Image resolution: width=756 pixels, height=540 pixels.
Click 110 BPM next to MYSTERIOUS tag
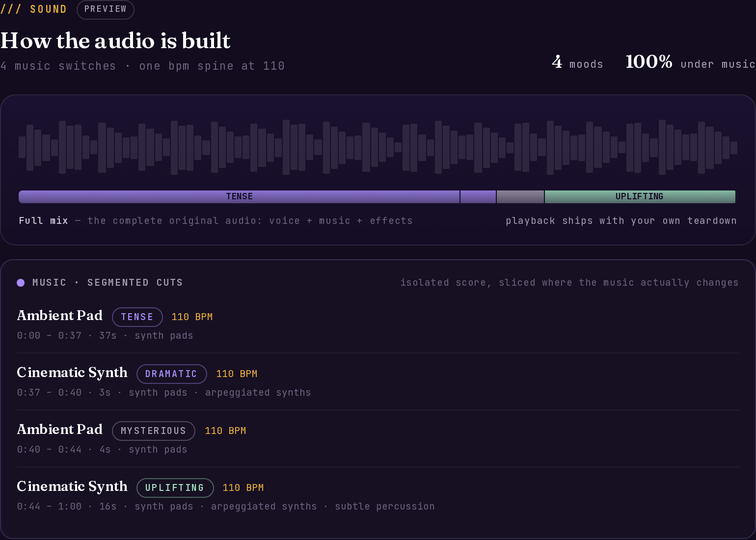click(225, 431)
